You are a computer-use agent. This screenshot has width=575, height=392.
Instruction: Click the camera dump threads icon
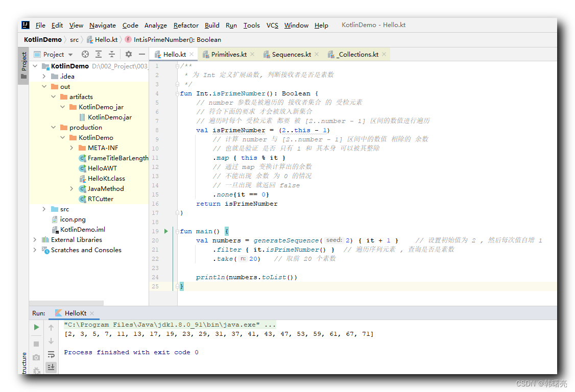click(x=36, y=357)
